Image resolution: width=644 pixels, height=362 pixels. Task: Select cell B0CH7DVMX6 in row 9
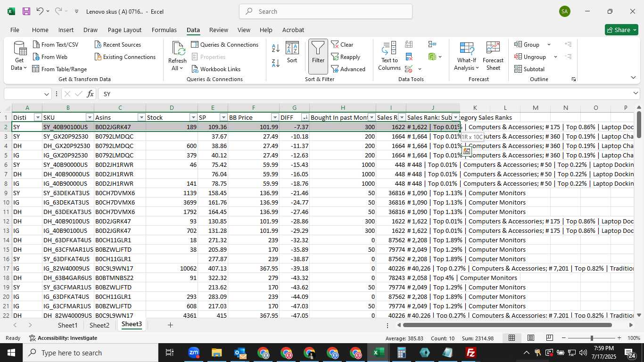point(120,193)
